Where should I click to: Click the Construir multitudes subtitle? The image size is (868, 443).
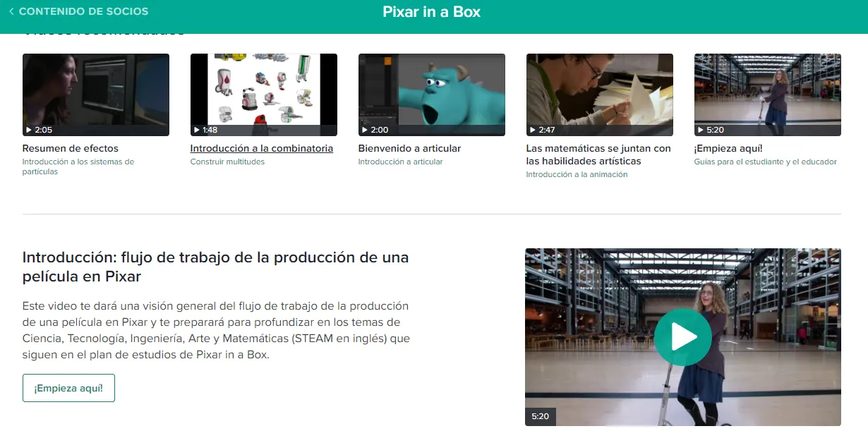click(227, 162)
